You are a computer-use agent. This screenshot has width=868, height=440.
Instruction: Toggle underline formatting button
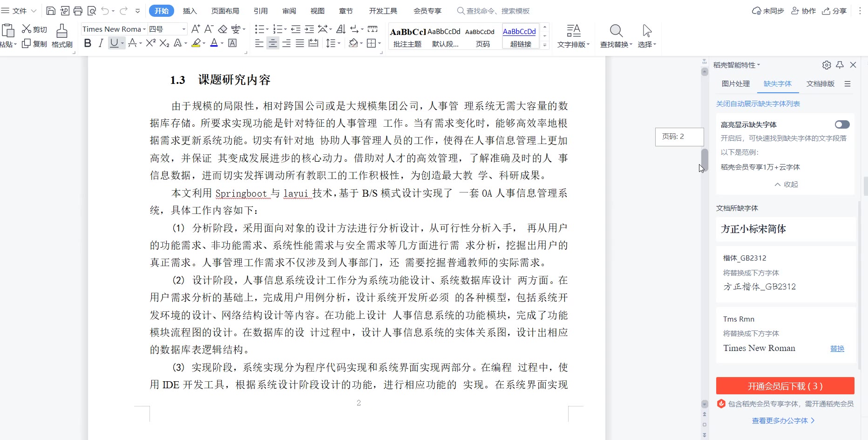[114, 43]
